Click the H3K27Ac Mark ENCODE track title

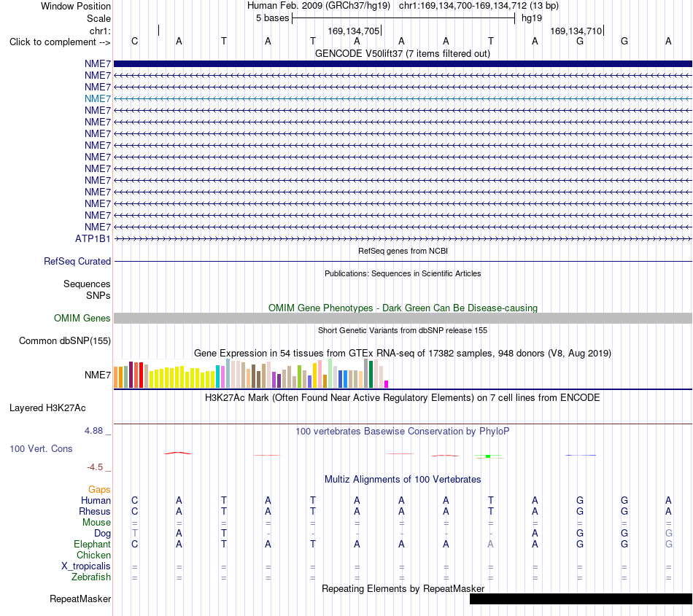pos(403,397)
